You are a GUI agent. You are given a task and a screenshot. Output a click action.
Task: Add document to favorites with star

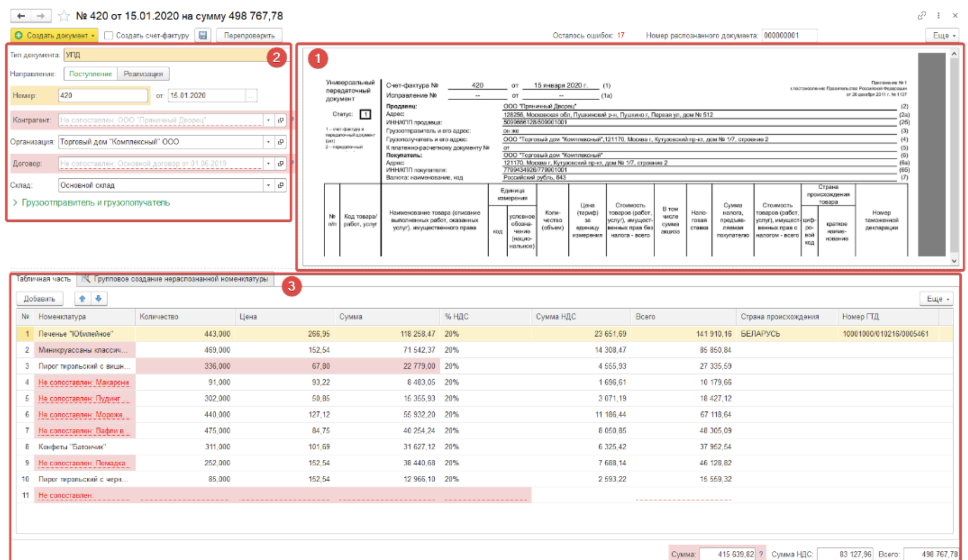point(64,16)
